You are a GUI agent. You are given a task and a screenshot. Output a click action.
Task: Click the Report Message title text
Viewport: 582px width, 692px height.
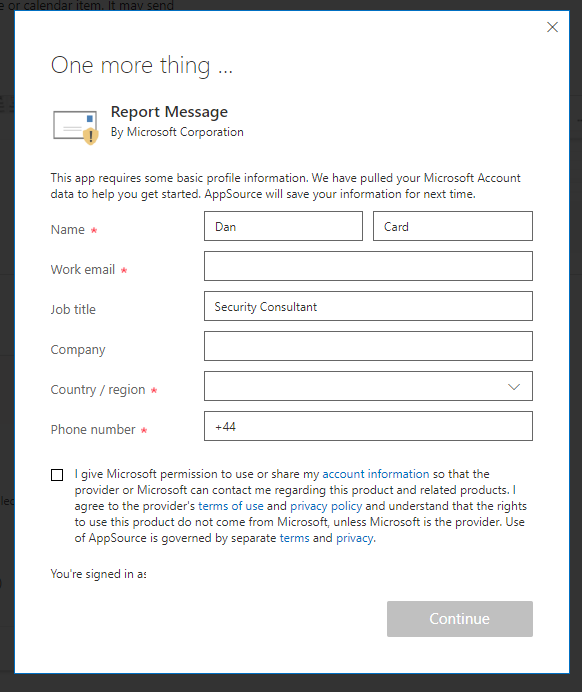tap(169, 112)
